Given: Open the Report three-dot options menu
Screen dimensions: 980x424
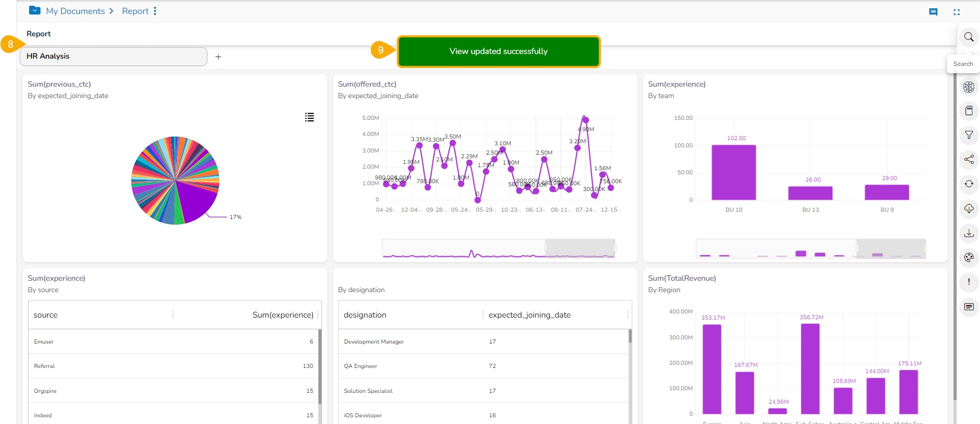Looking at the screenshot, I should pos(155,11).
